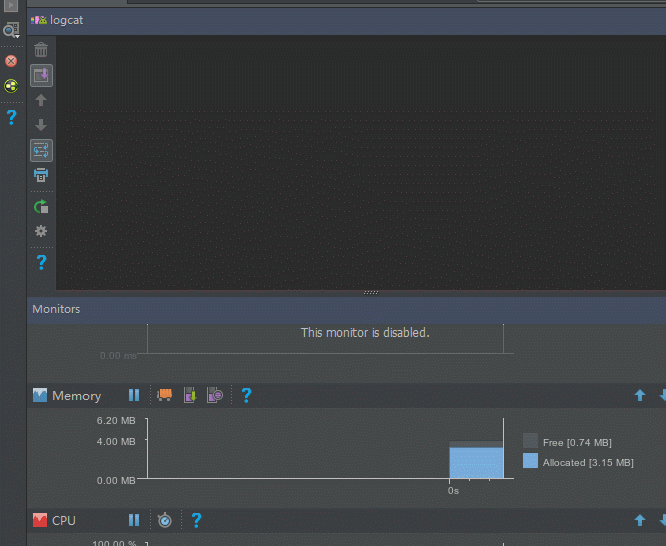The image size is (666, 546).
Task: Click the screen record icon at top left
Action: tap(11, 6)
